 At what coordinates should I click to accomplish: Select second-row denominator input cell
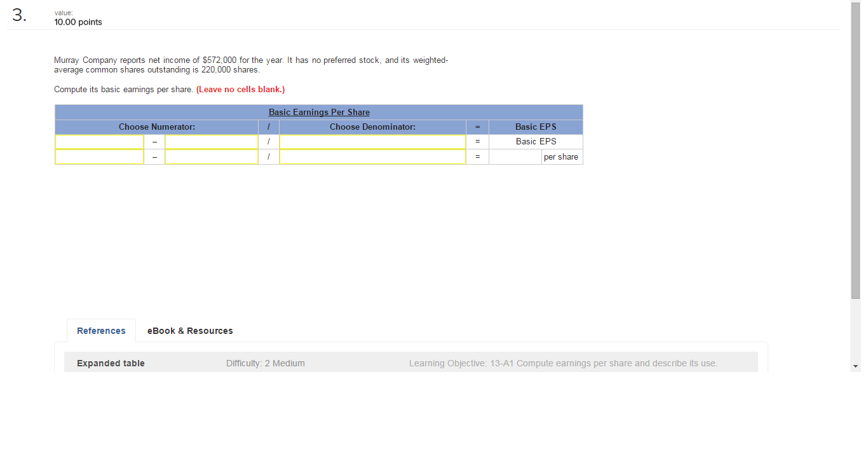pyautogui.click(x=372, y=157)
